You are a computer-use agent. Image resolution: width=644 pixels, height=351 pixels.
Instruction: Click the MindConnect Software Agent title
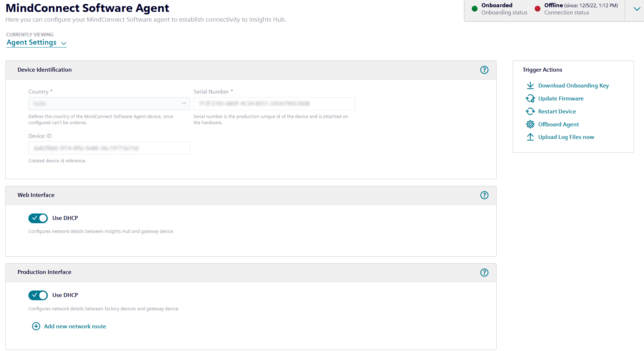87,8
